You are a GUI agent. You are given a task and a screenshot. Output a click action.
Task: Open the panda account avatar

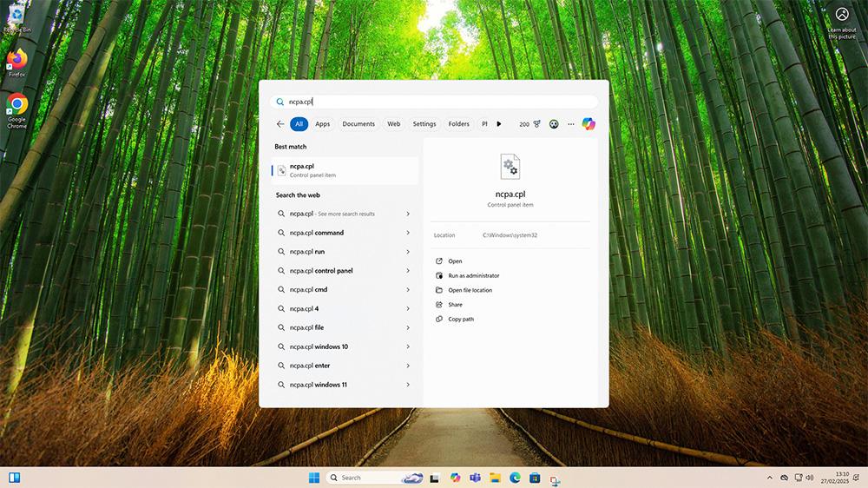pos(554,124)
